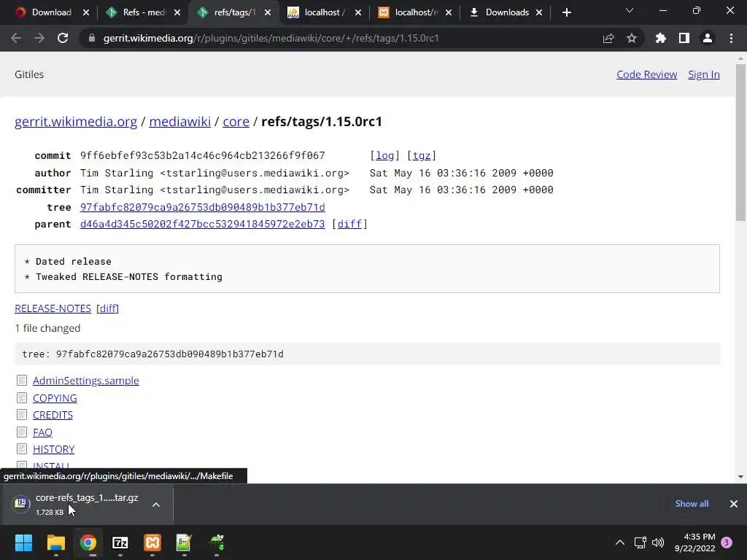The width and height of the screenshot is (747, 560).
Task: Close the Refs - mediawiki tab
Action: (177, 12)
